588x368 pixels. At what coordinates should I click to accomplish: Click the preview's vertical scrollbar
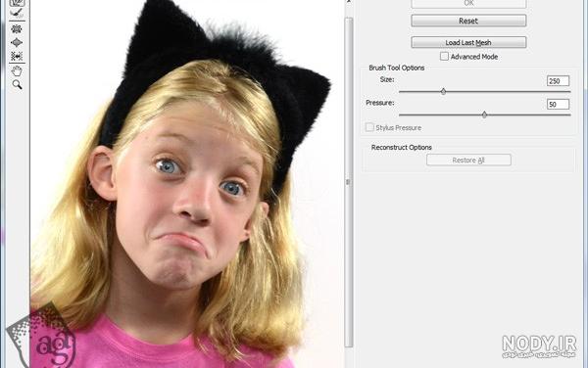(348, 182)
